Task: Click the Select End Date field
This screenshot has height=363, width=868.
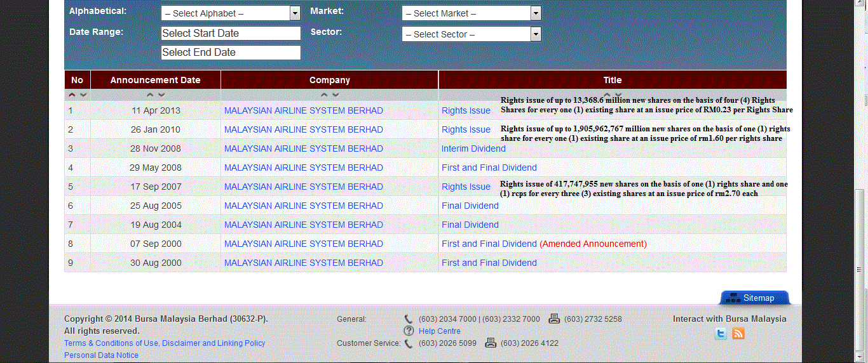Action: tap(231, 53)
